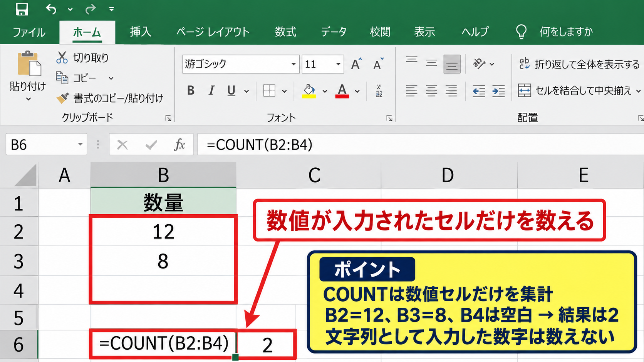This screenshot has width=644, height=362.
Task: Click the 何をしますか search box
Action: 566,32
